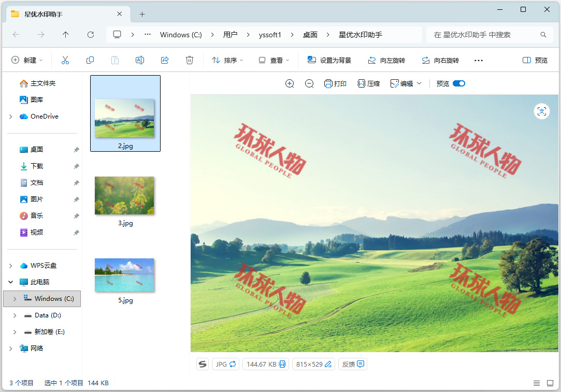
Task: Toggle the 预览 preview pane button
Action: (535, 60)
